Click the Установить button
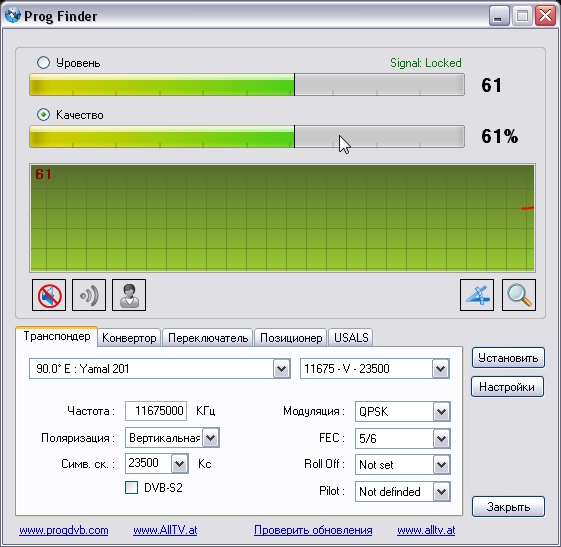This screenshot has width=561, height=547. (x=508, y=358)
